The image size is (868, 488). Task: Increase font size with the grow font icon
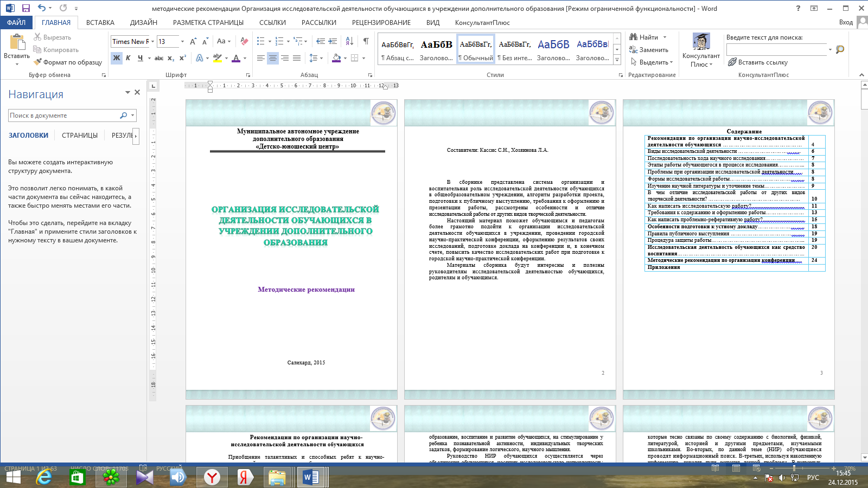[193, 42]
